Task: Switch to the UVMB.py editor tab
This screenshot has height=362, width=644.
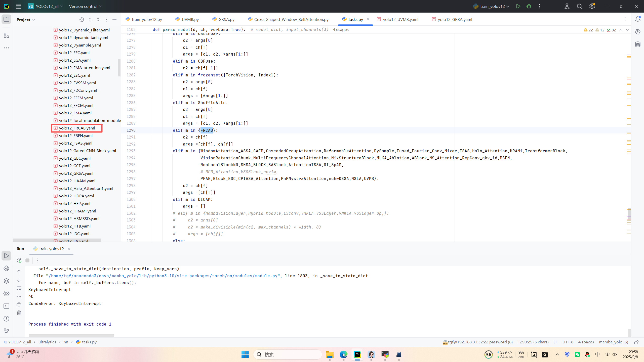Action: [190, 19]
